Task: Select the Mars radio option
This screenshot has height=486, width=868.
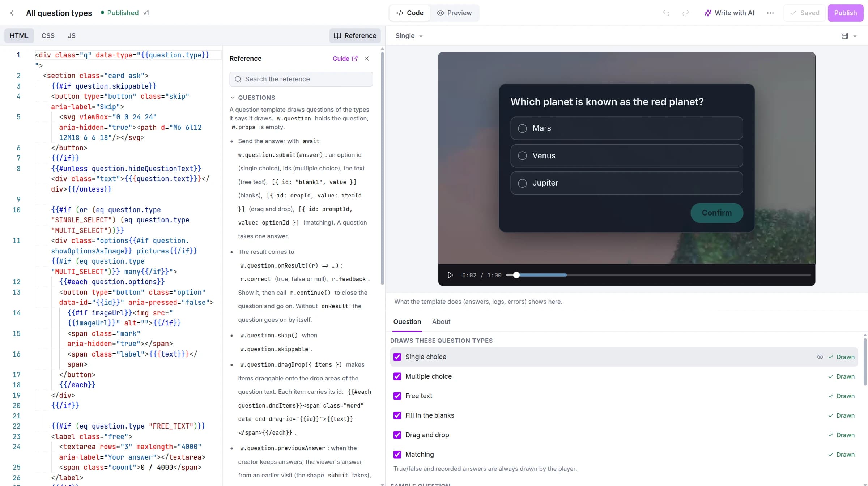Action: (522, 128)
